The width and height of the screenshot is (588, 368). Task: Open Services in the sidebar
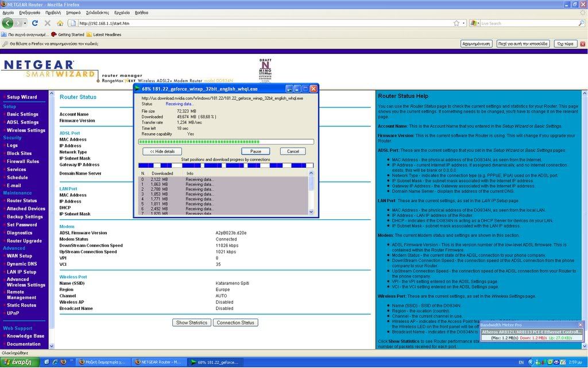[16, 169]
